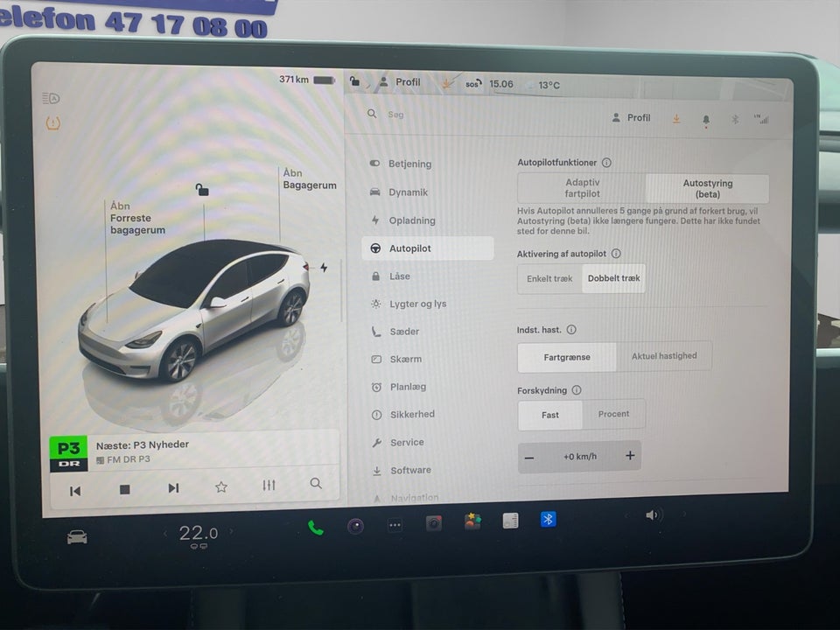Set speed to Fartgrænse

(x=567, y=357)
